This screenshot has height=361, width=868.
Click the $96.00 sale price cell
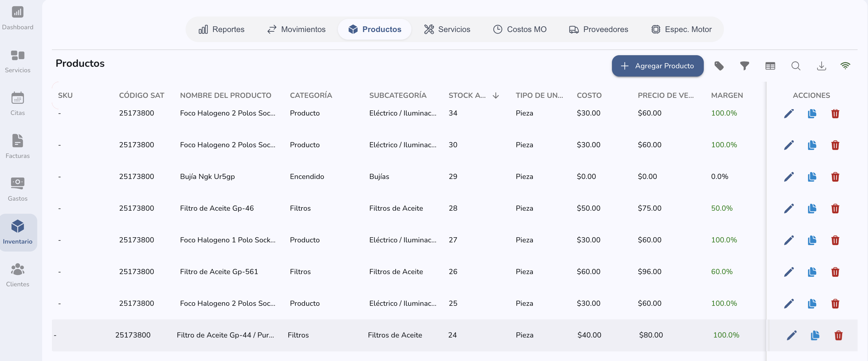pos(649,271)
